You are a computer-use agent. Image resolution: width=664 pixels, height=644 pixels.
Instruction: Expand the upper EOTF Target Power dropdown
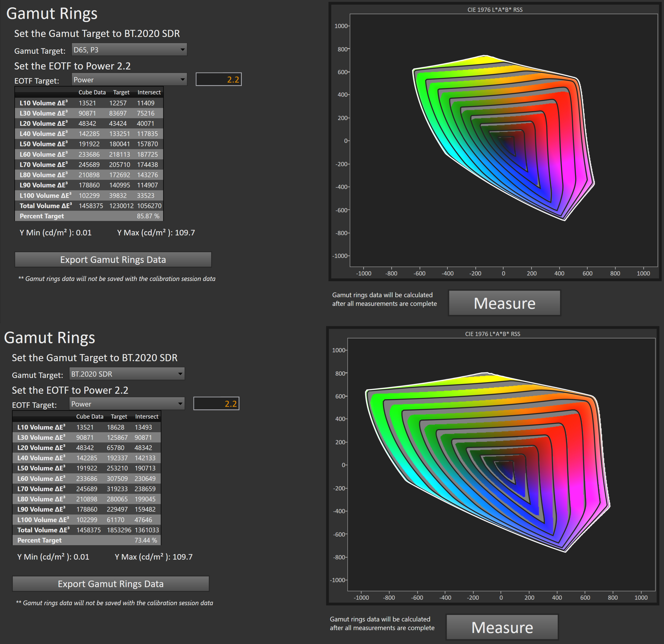129,80
